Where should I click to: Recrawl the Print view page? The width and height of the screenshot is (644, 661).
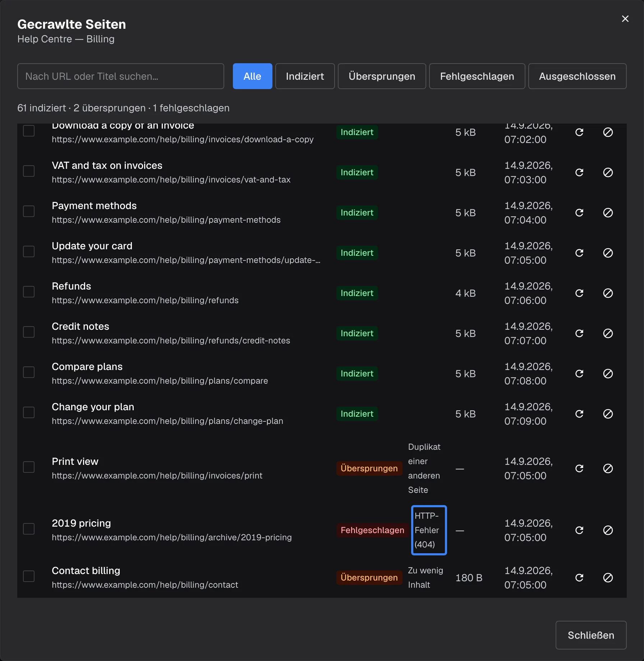[x=579, y=468]
